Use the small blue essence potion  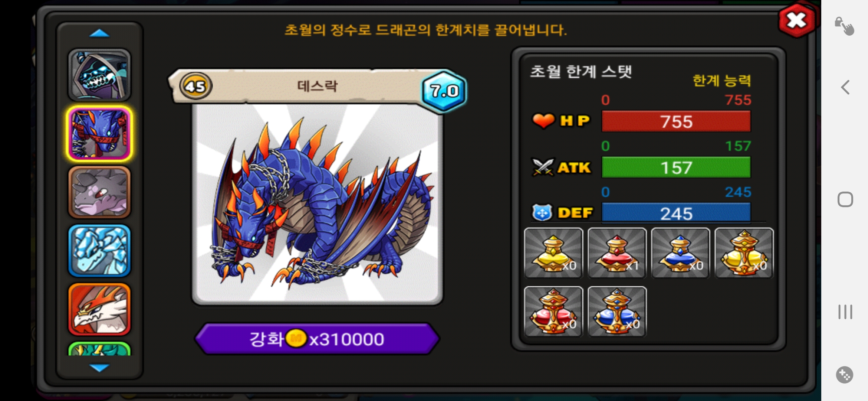point(680,253)
